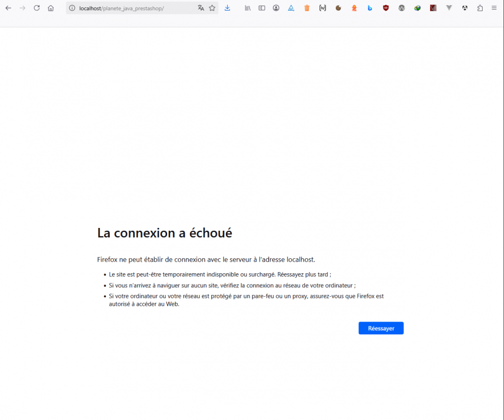Toggle the bookmark star for this page
This screenshot has width=504, height=420.
coord(211,8)
